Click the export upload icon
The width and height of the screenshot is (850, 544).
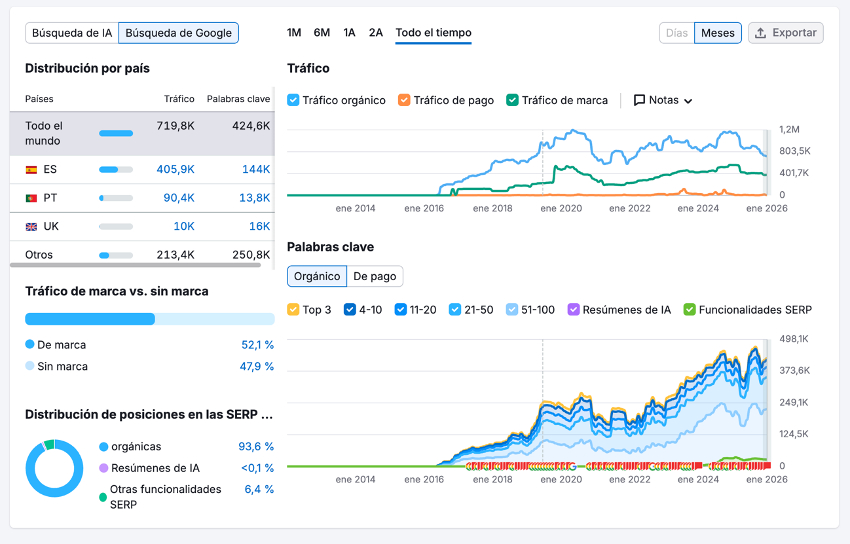pyautogui.click(x=761, y=33)
